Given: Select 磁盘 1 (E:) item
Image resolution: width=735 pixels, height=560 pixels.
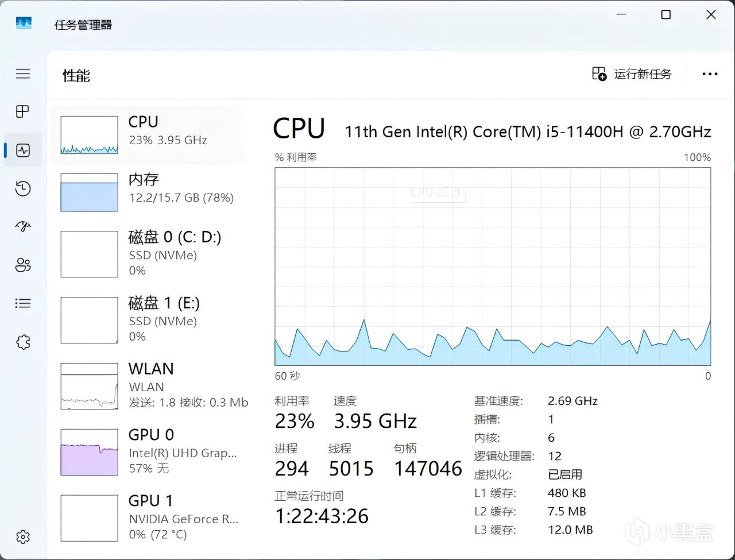Looking at the screenshot, I should (148, 320).
